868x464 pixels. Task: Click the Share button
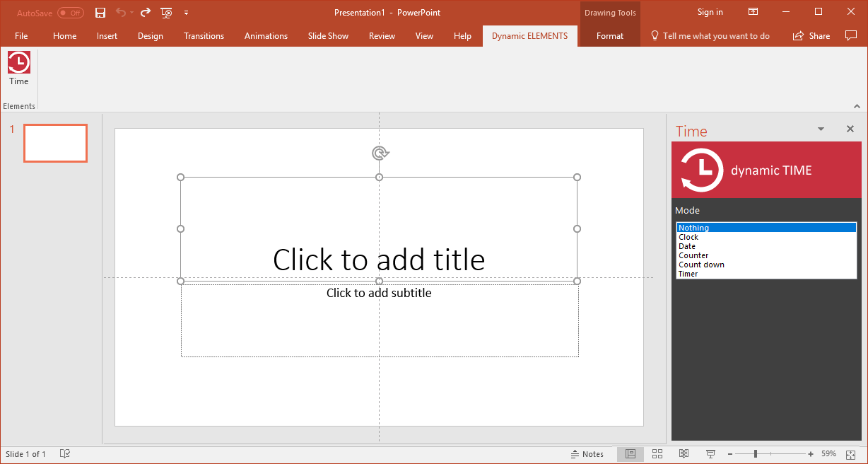(811, 36)
